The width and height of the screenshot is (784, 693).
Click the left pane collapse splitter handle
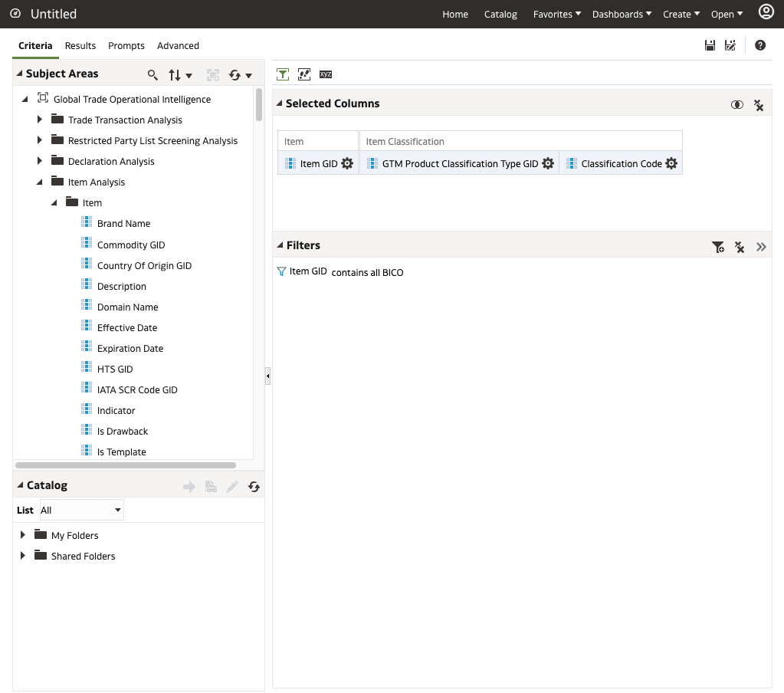coord(267,376)
